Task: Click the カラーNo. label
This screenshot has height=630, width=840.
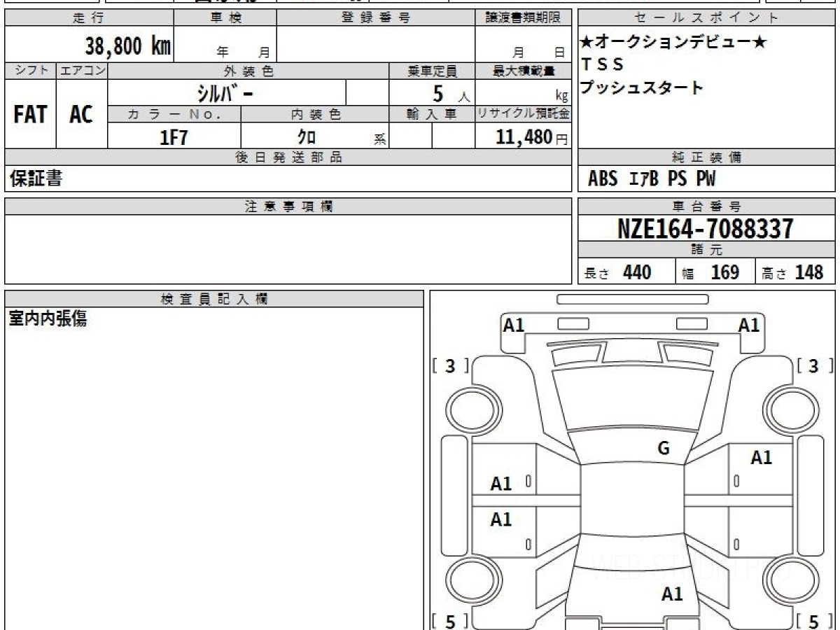Action: [x=174, y=114]
